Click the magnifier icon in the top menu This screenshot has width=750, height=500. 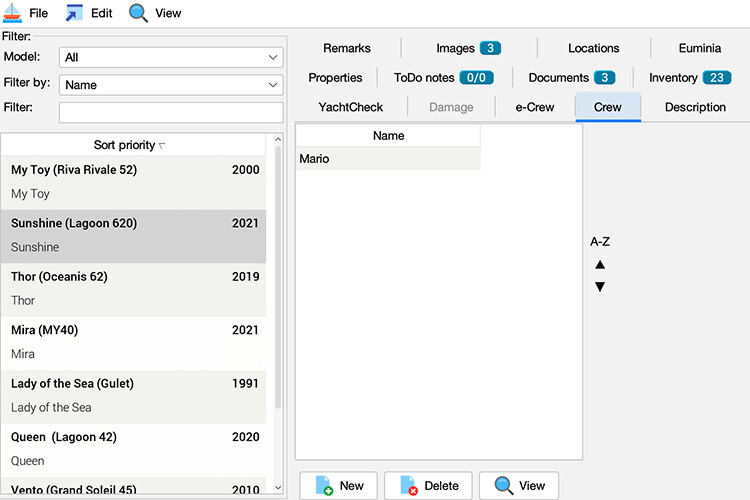138,13
